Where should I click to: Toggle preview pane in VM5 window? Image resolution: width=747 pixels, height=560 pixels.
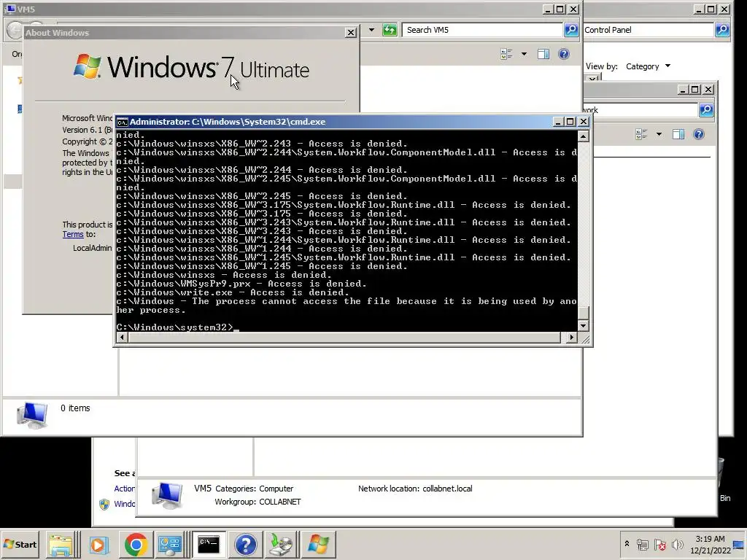543,54
